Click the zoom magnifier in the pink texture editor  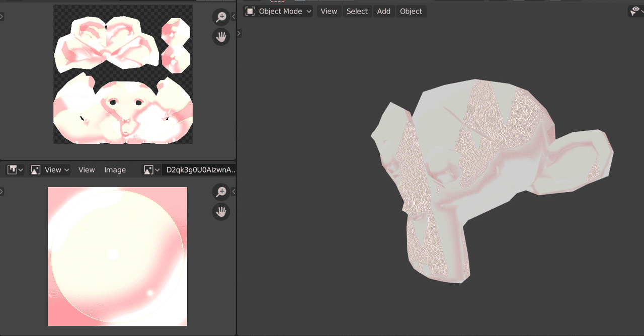coord(221,192)
